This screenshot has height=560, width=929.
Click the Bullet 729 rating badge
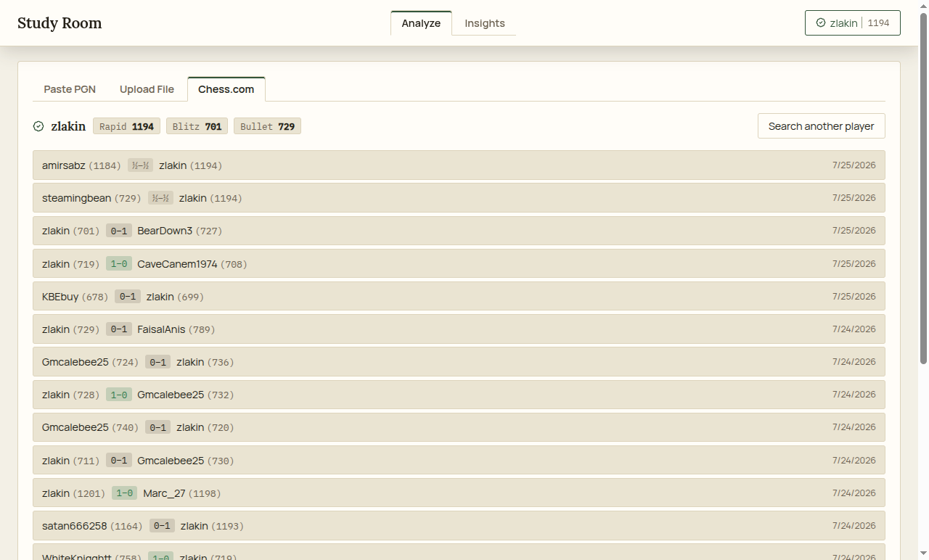tap(268, 126)
